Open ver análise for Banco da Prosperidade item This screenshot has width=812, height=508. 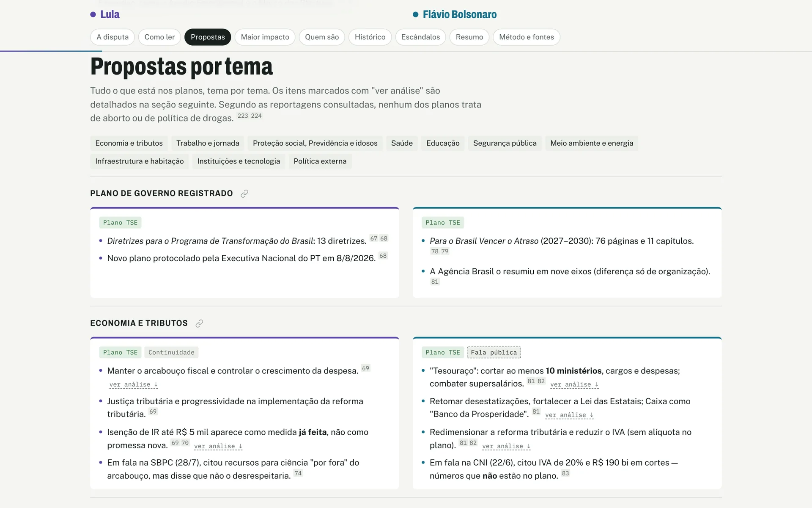point(569,415)
